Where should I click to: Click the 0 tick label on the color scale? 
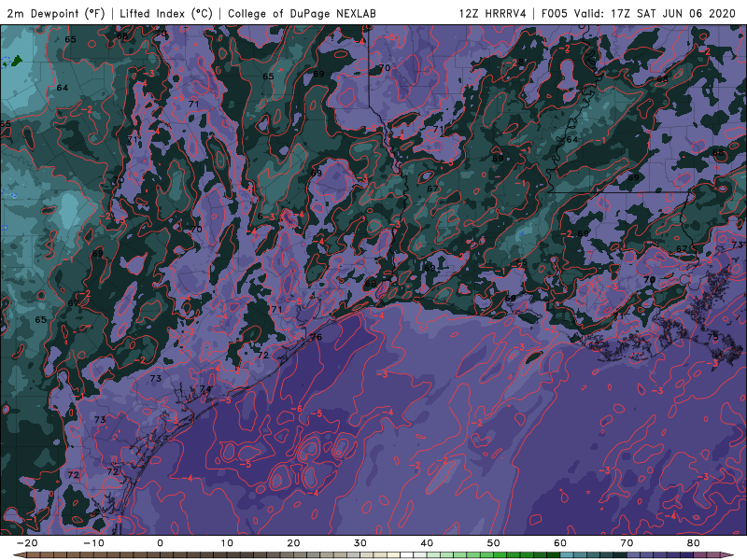click(x=160, y=543)
